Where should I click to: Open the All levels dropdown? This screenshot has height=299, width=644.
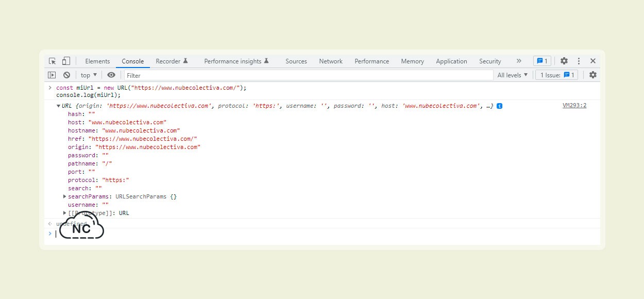point(513,75)
